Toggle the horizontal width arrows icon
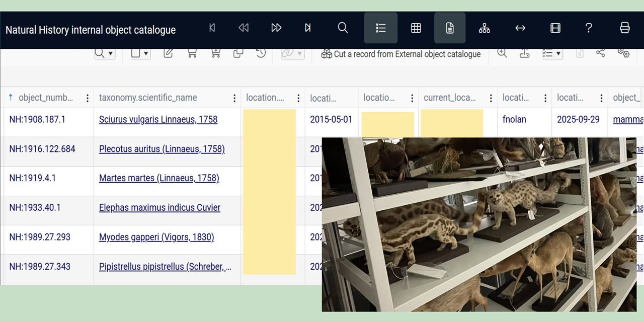The height and width of the screenshot is (321, 644). coord(520,28)
